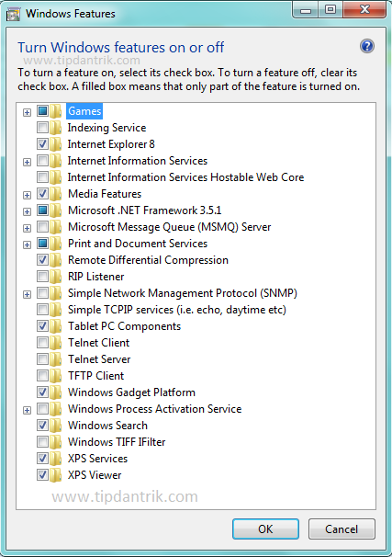
Task: Expand Microsoft .NET Framework 3.5.1 node
Action: coord(27,211)
